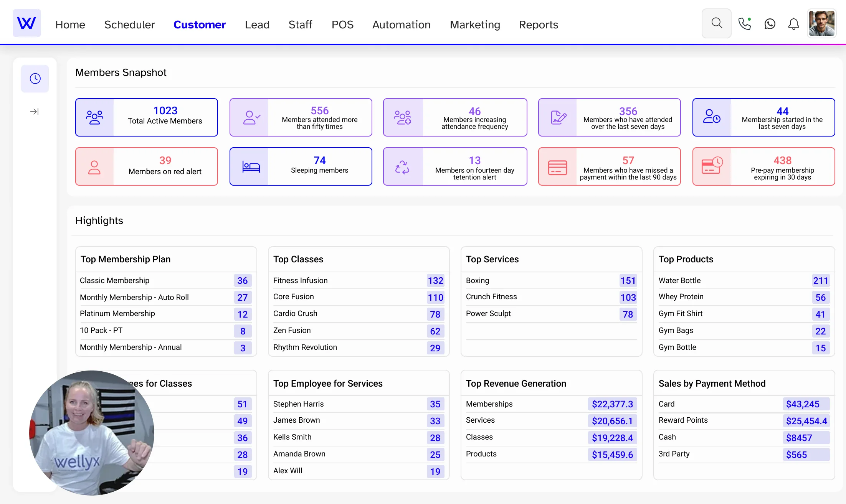
Task: Click the Memberships revenue amount
Action: [612, 404]
